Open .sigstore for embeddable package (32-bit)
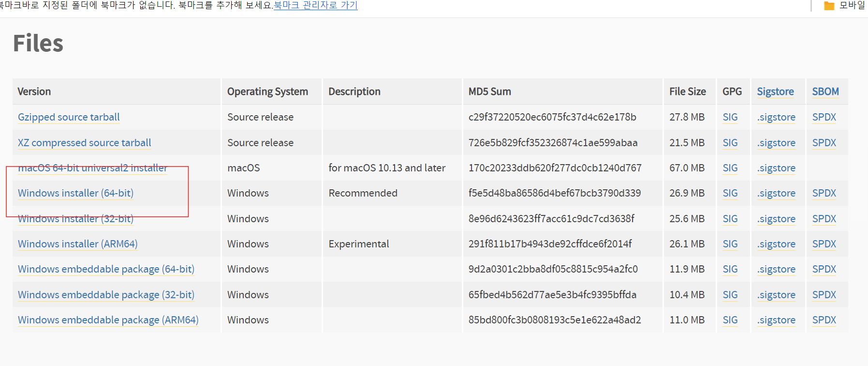This screenshot has width=868, height=366. [777, 295]
